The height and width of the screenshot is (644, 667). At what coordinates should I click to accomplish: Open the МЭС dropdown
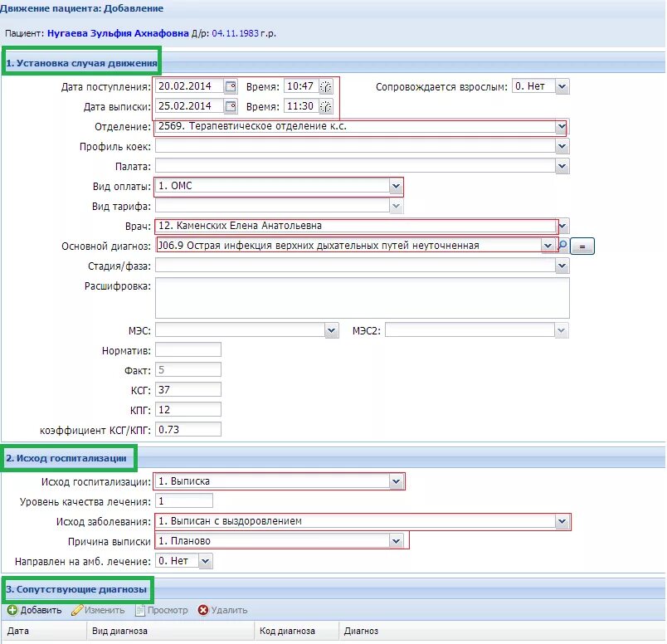[331, 330]
